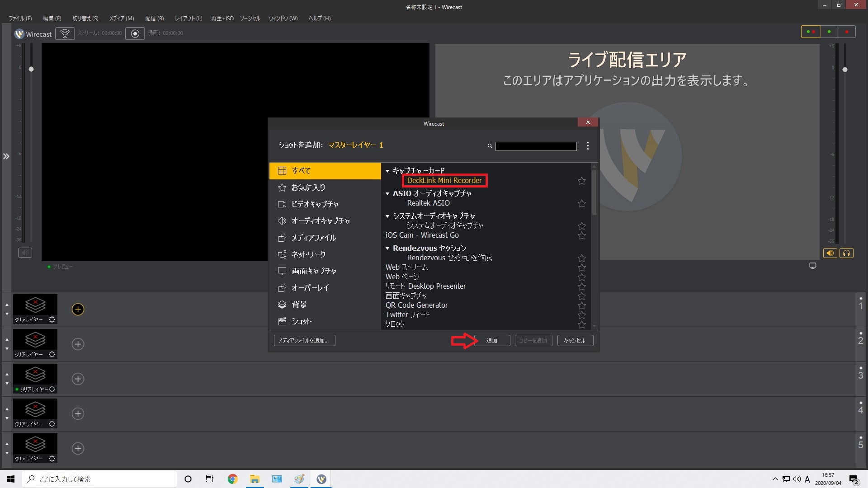Click the layer 1 up arrow
Viewport: 868px width, 488px height.
[7, 305]
